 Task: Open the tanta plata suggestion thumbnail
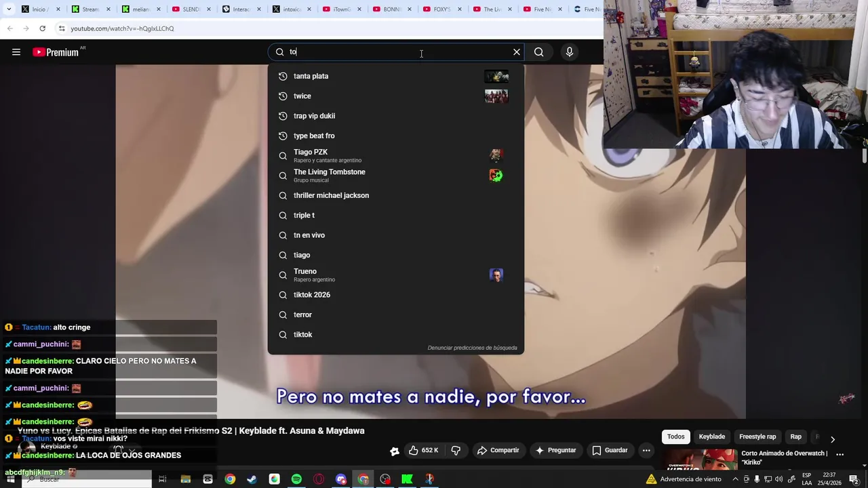tap(496, 76)
